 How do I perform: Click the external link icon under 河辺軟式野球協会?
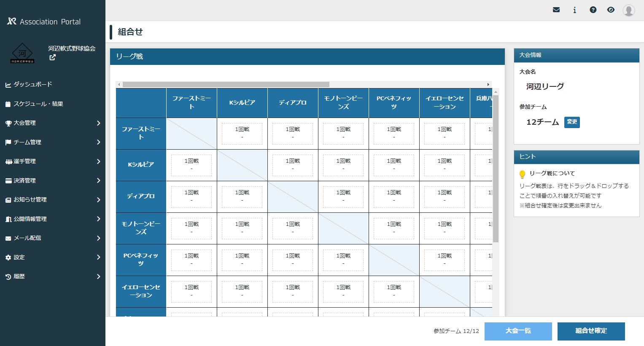(52, 58)
